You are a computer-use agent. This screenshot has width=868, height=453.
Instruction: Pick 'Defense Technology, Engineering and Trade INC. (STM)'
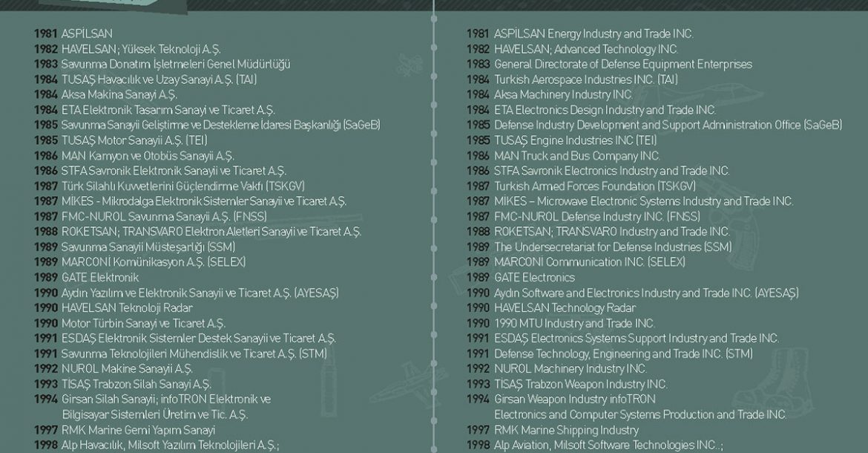(x=623, y=354)
